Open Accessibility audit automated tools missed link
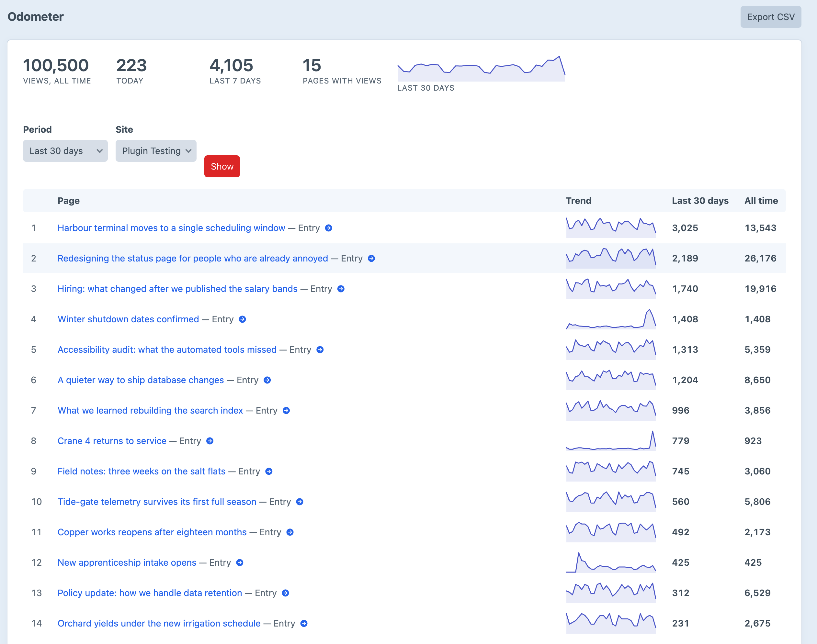Image resolution: width=817 pixels, height=644 pixels. point(167,350)
